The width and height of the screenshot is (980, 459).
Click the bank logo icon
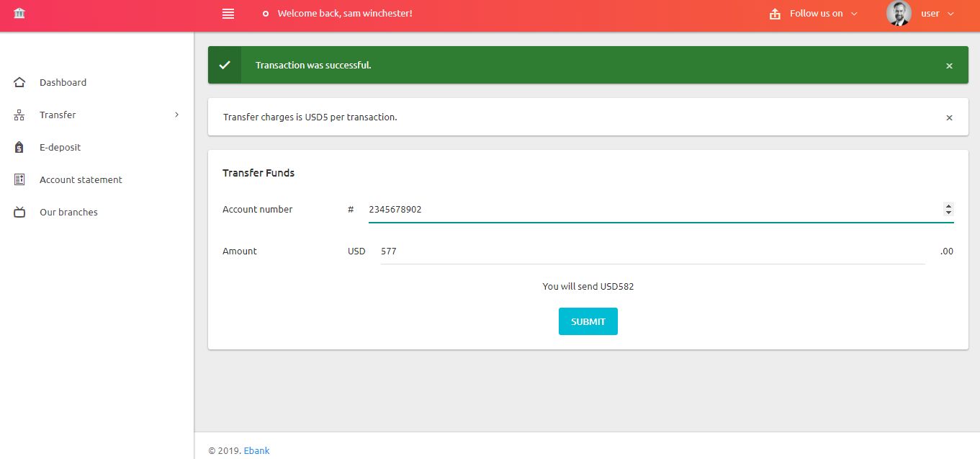[x=19, y=13]
